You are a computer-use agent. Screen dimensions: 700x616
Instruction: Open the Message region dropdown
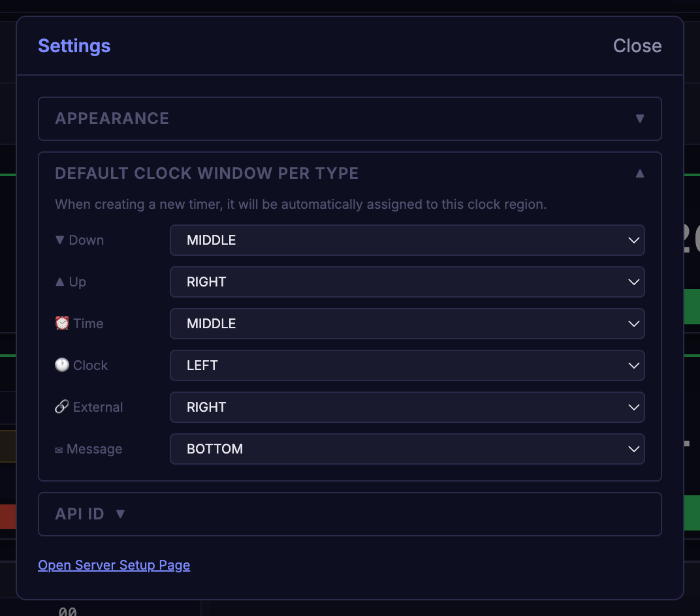click(407, 449)
